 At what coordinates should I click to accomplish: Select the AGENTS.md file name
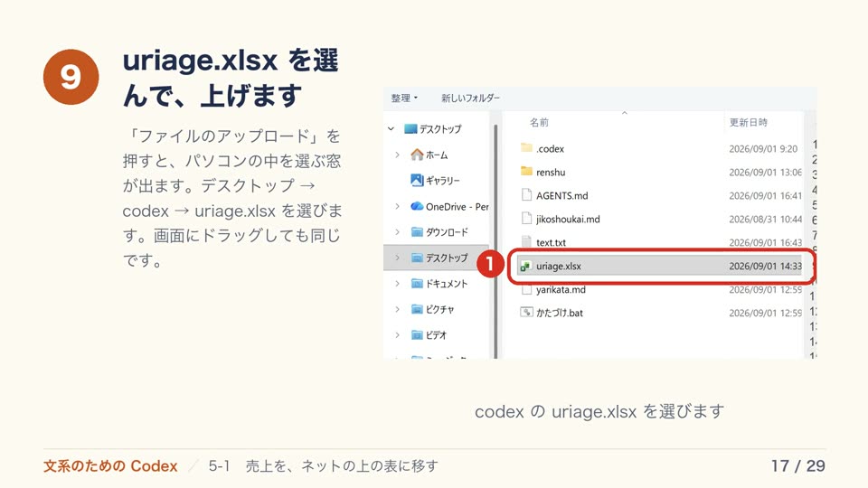pos(561,195)
